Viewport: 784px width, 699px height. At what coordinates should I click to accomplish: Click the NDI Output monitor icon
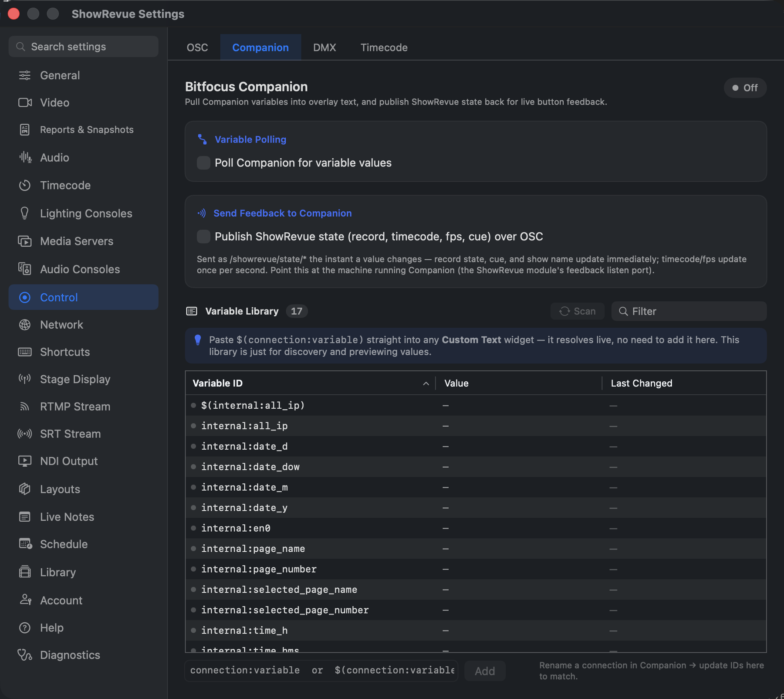coord(25,461)
